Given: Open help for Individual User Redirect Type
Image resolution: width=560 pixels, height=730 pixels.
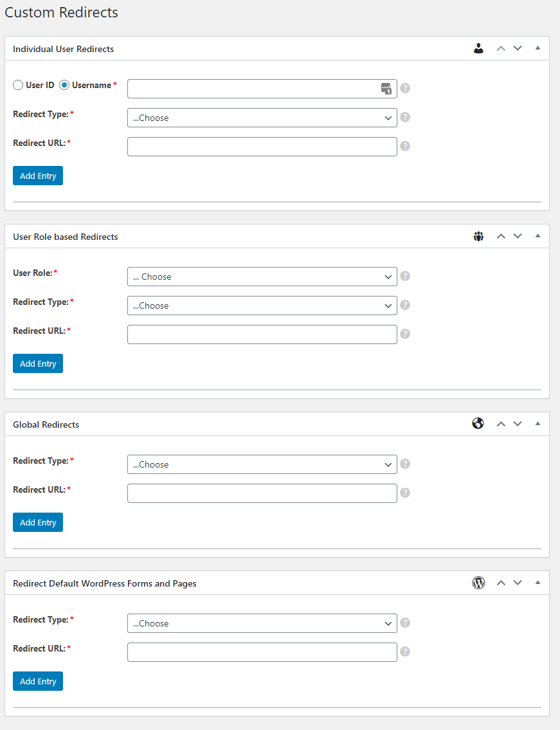Looking at the screenshot, I should coord(405,117).
